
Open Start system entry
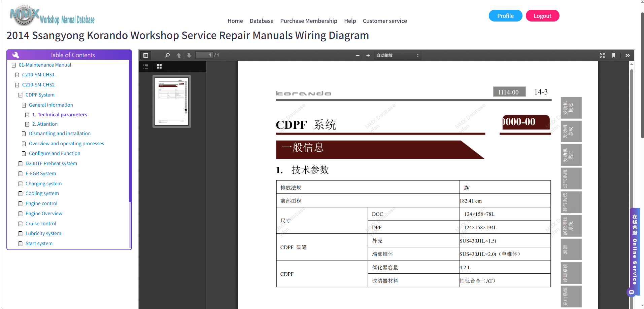(39, 243)
